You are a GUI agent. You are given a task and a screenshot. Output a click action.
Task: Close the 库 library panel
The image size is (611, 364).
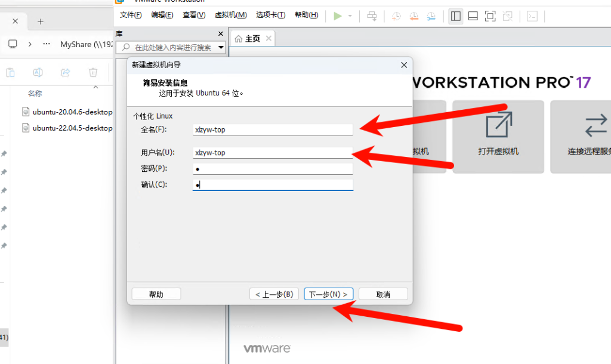[x=221, y=34]
